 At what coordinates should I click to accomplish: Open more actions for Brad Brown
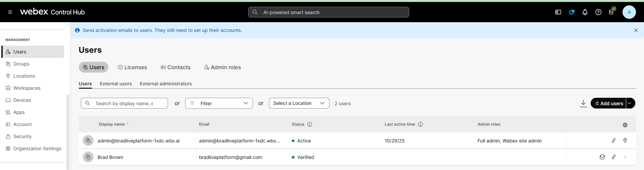[625, 157]
